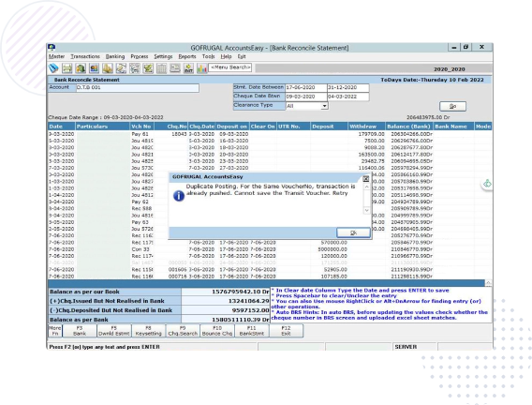
Task: Click the Chq.Date column header
Action: (x=202, y=127)
